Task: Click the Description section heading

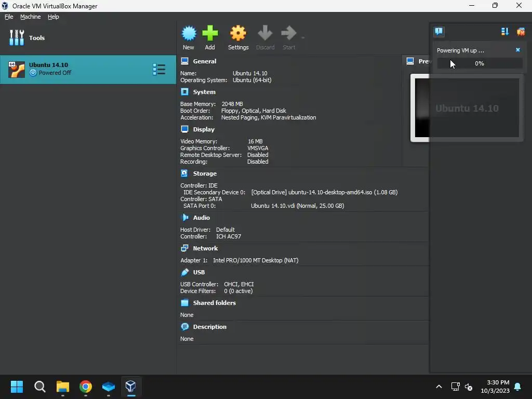Action: click(x=210, y=327)
